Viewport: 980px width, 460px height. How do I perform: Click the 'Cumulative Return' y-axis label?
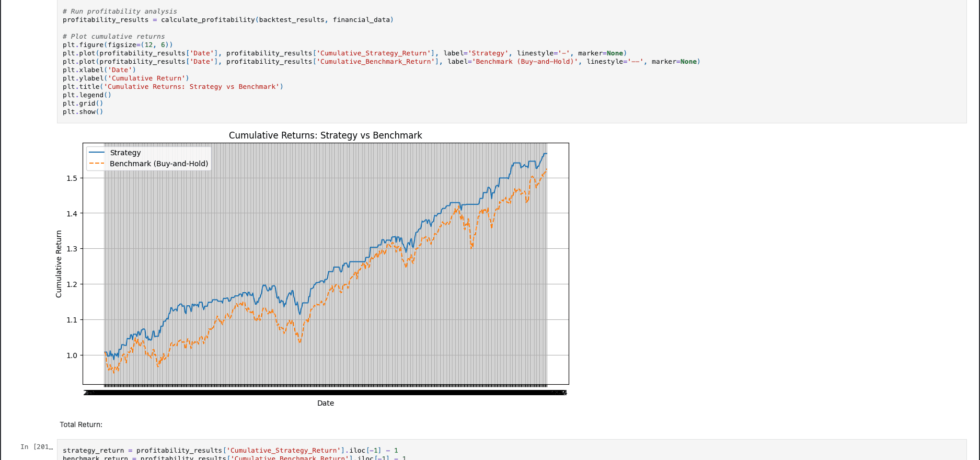point(59,264)
